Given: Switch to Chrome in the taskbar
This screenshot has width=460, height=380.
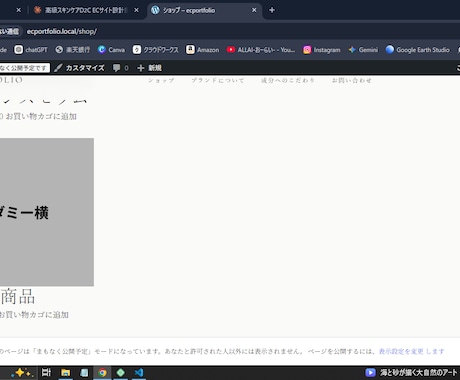Looking at the screenshot, I should (x=102, y=373).
